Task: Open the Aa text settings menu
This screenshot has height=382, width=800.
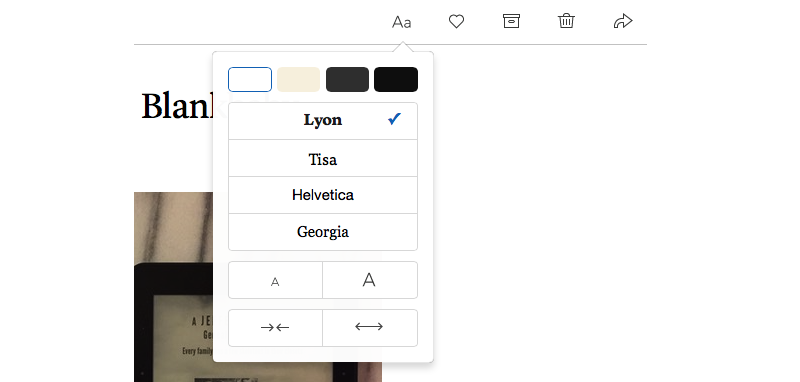Action: [402, 22]
